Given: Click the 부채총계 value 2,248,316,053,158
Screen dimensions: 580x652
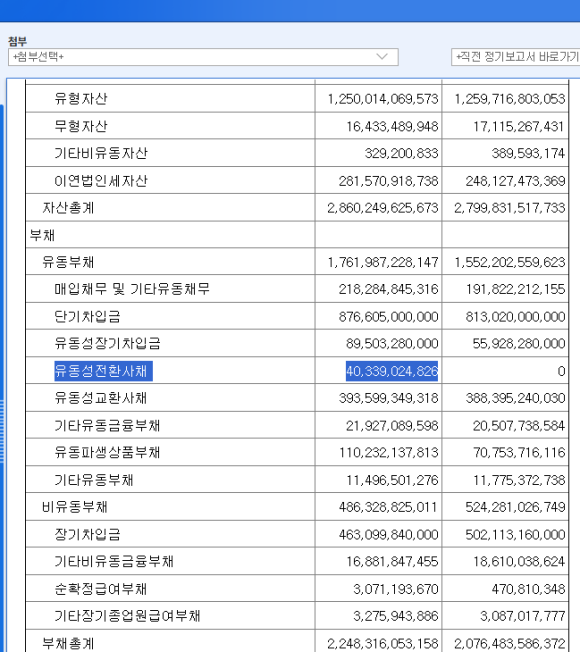Looking at the screenshot, I should [x=383, y=644].
